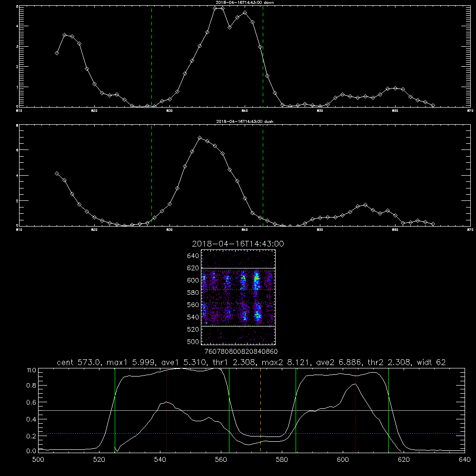This screenshot has width=476, height=476.
Task: Click bottom plot x-axis label '640'
Action: pos(465,460)
